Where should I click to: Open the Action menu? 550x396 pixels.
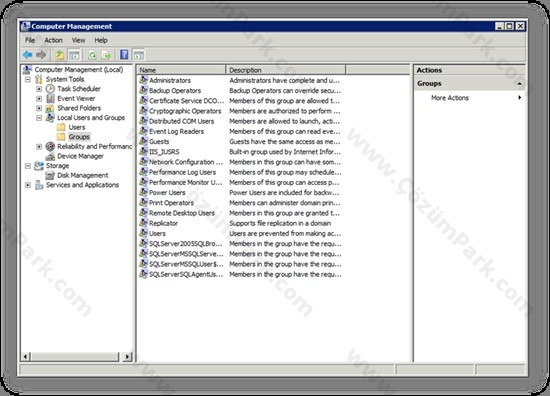53,40
